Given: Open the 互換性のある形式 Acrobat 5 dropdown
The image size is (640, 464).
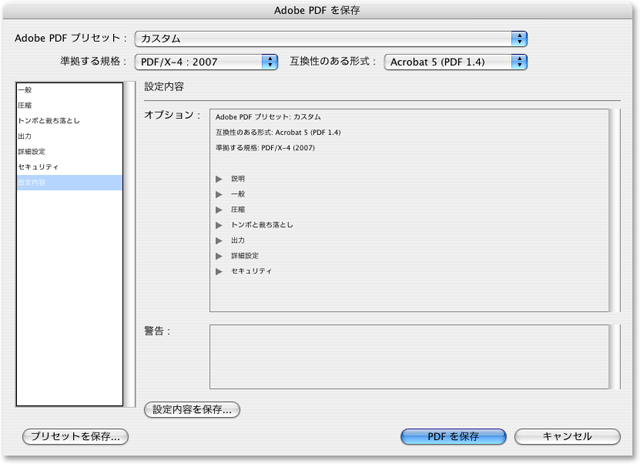Looking at the screenshot, I should click(x=455, y=62).
